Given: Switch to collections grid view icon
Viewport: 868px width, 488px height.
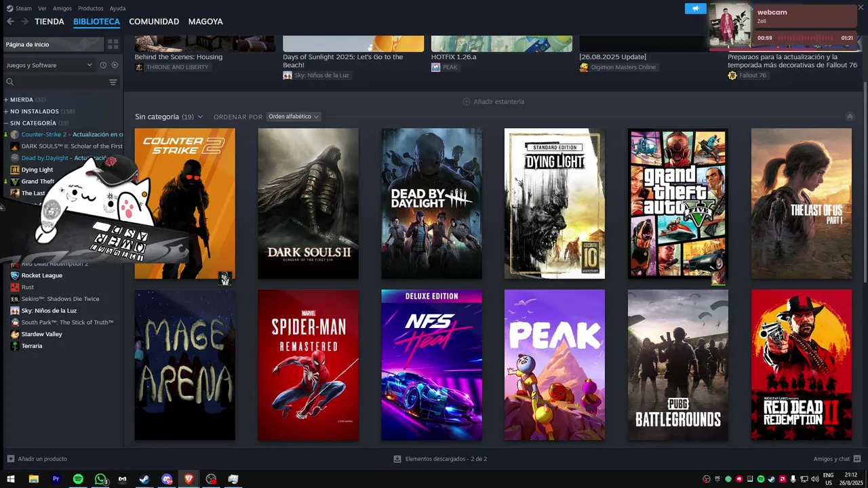Looking at the screenshot, I should [113, 44].
